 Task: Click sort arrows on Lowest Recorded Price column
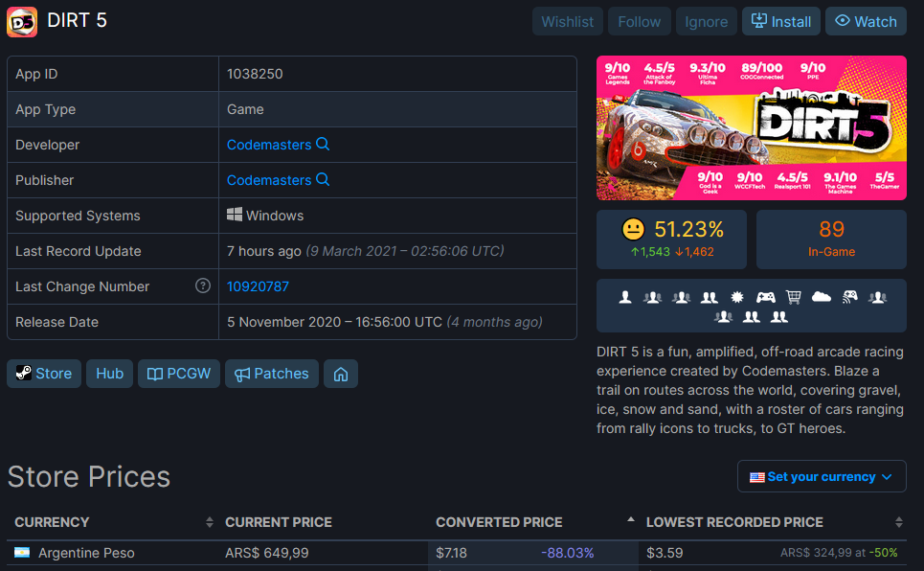pyautogui.click(x=899, y=522)
